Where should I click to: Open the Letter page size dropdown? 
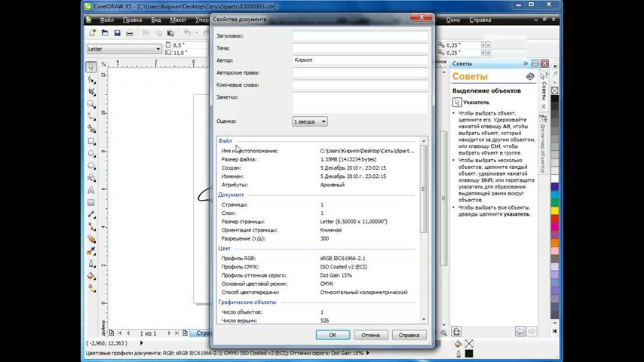pos(123,49)
